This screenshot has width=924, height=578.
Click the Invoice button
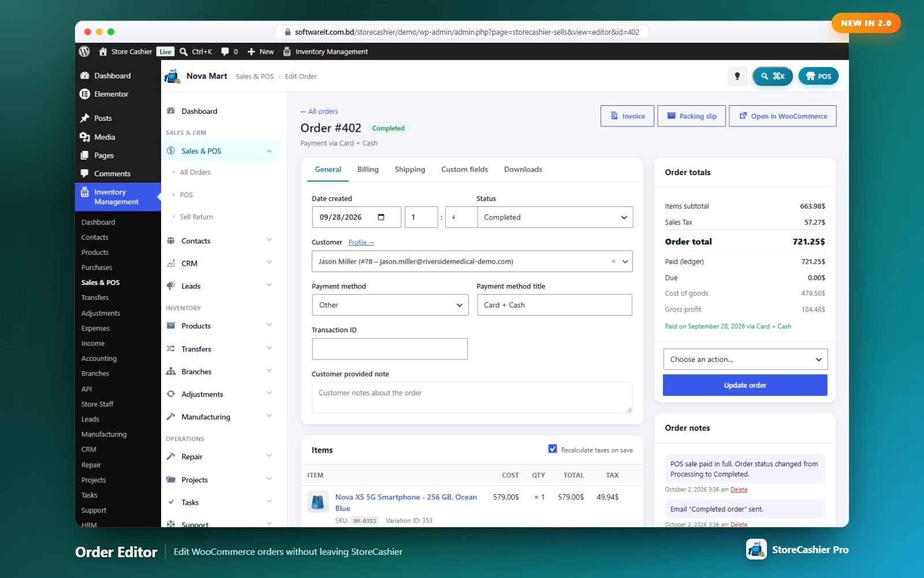[627, 116]
